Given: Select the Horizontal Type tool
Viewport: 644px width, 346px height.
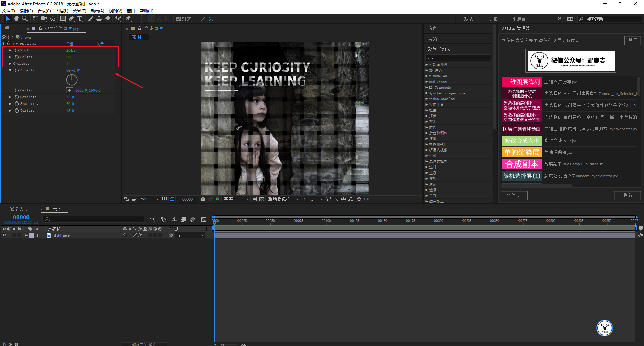Looking at the screenshot, I should [80, 19].
